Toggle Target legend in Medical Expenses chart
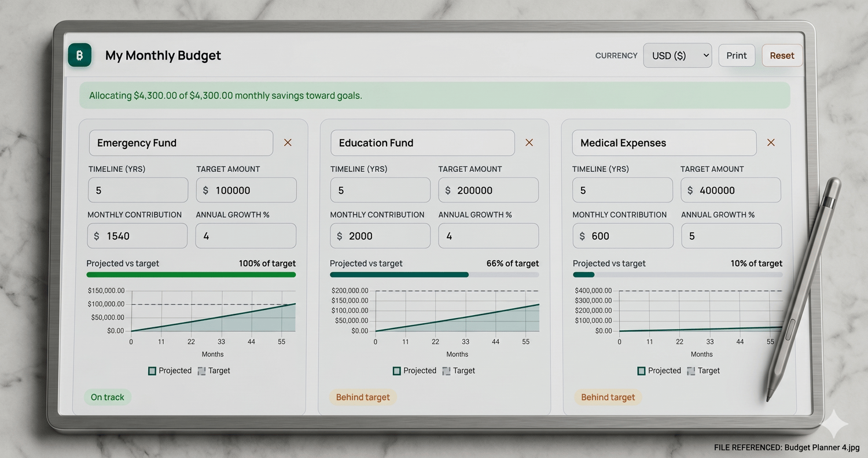 click(703, 371)
